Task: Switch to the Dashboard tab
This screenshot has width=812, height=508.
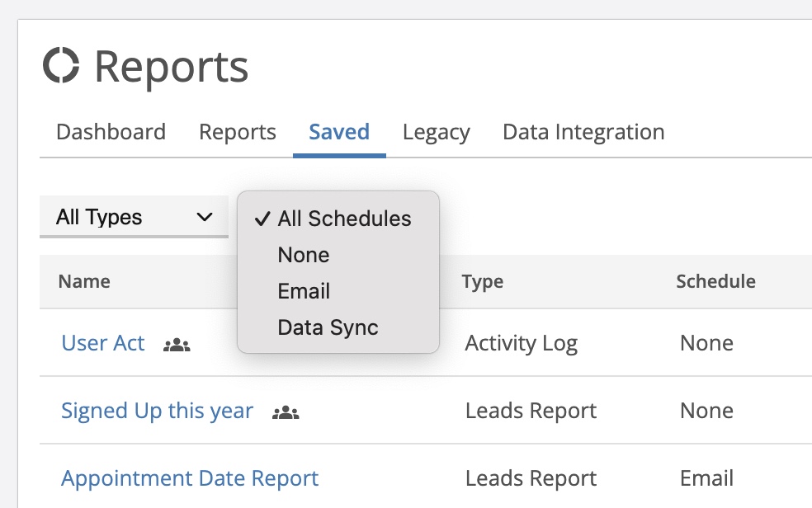Action: coord(111,132)
